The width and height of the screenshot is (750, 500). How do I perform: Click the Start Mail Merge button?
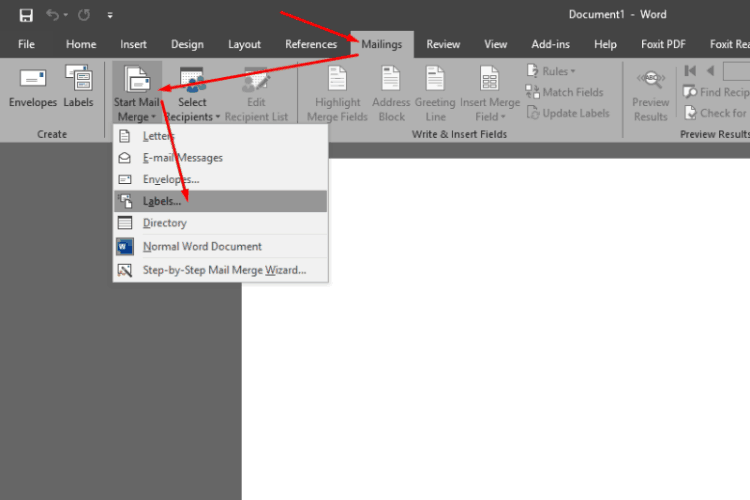click(x=137, y=93)
